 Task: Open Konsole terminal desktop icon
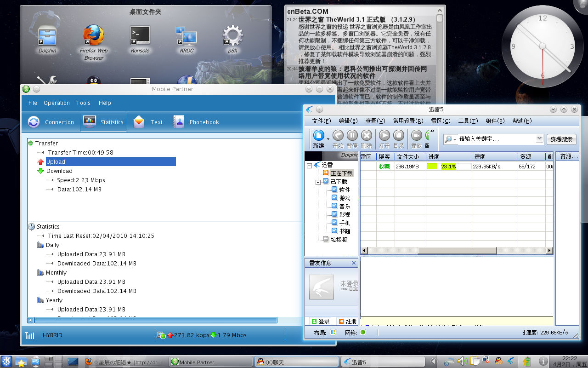140,36
